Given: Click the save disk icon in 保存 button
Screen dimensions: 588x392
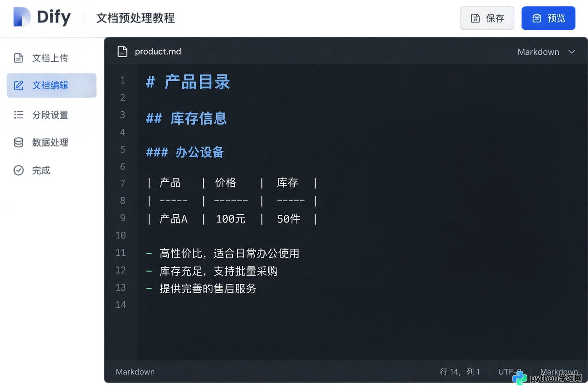Looking at the screenshot, I should (475, 18).
